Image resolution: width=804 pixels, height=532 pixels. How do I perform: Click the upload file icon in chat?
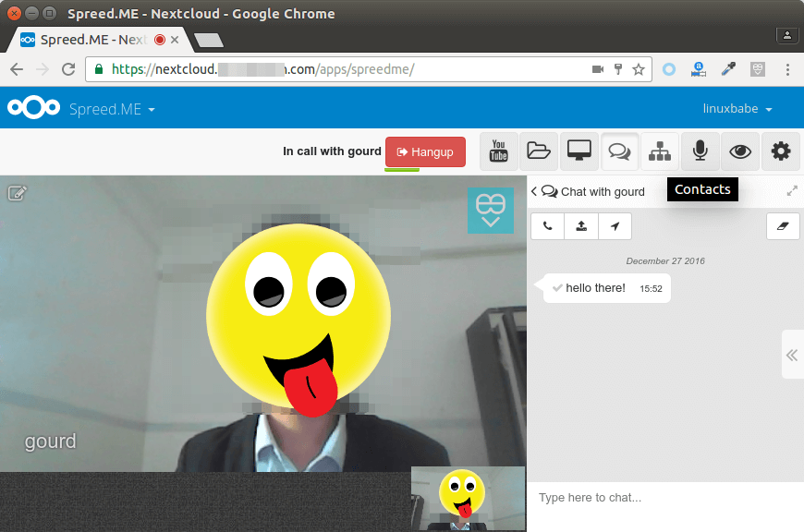pyautogui.click(x=581, y=226)
